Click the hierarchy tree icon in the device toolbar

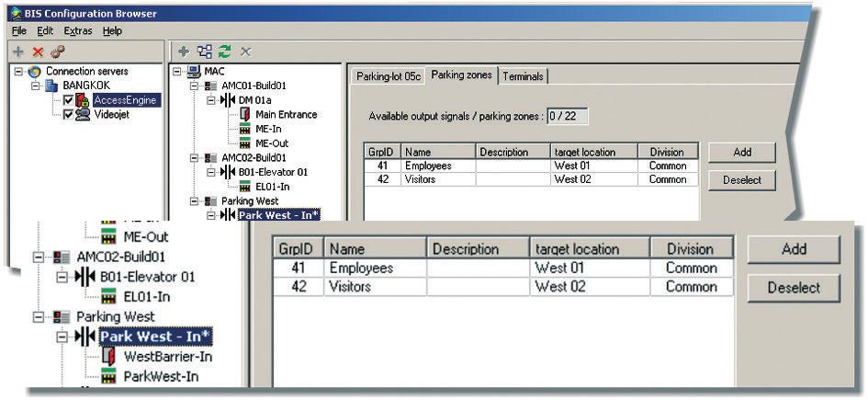[205, 52]
